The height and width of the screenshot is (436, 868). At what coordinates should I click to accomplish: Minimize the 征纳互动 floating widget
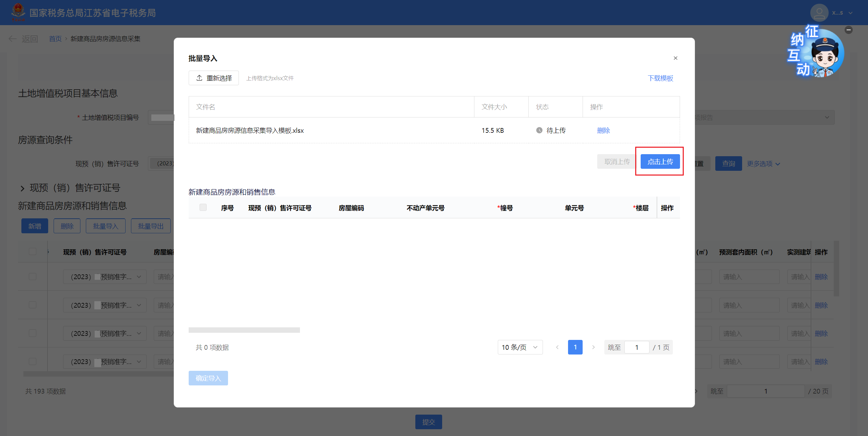pyautogui.click(x=849, y=30)
